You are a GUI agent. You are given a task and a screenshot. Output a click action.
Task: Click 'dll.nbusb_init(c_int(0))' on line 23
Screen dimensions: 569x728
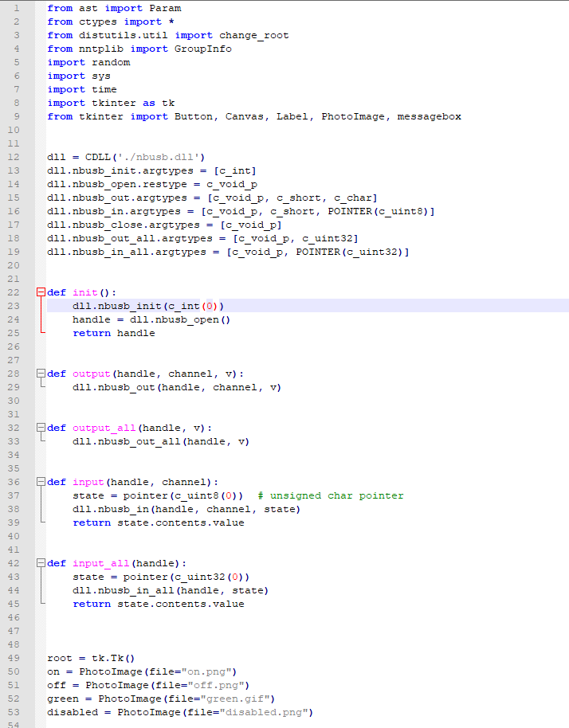pyautogui.click(x=148, y=306)
